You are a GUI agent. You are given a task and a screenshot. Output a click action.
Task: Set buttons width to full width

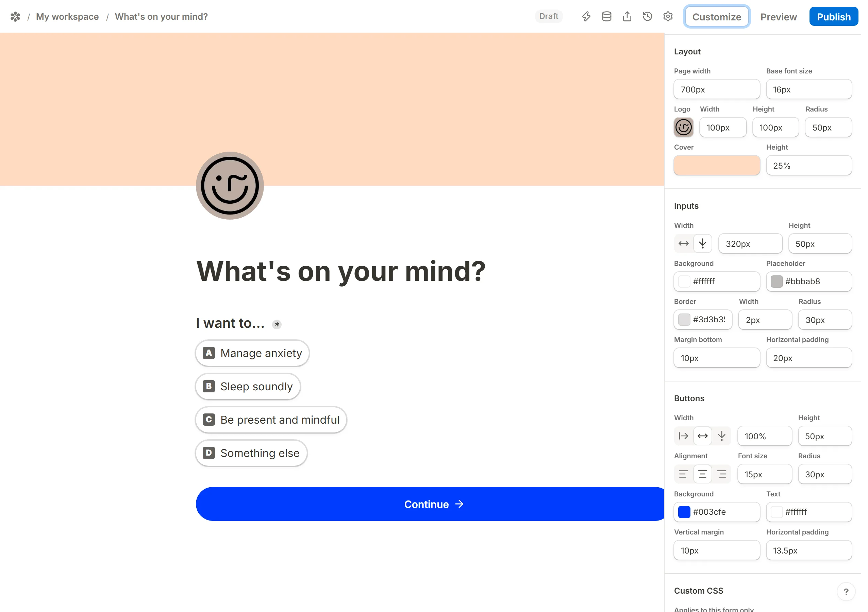click(702, 436)
